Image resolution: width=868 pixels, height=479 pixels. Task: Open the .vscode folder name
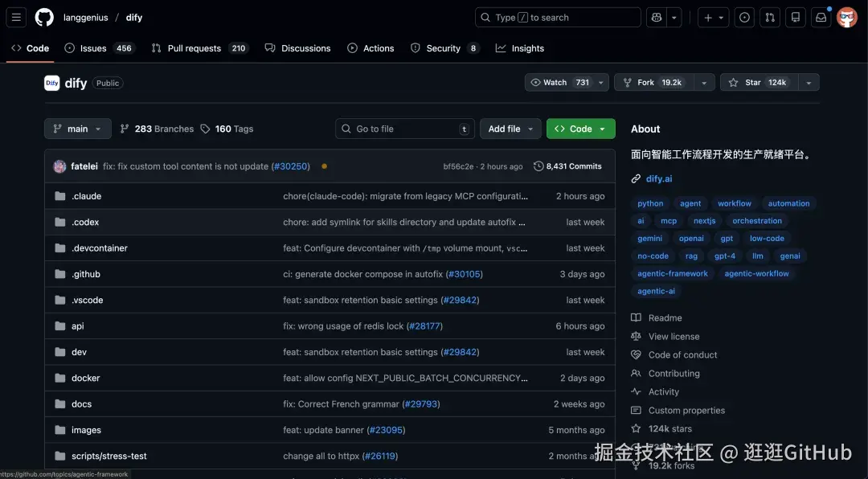[88, 300]
